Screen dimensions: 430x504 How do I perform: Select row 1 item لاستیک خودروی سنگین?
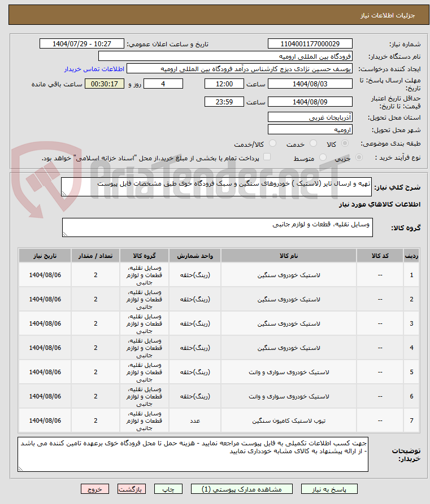point(289,275)
